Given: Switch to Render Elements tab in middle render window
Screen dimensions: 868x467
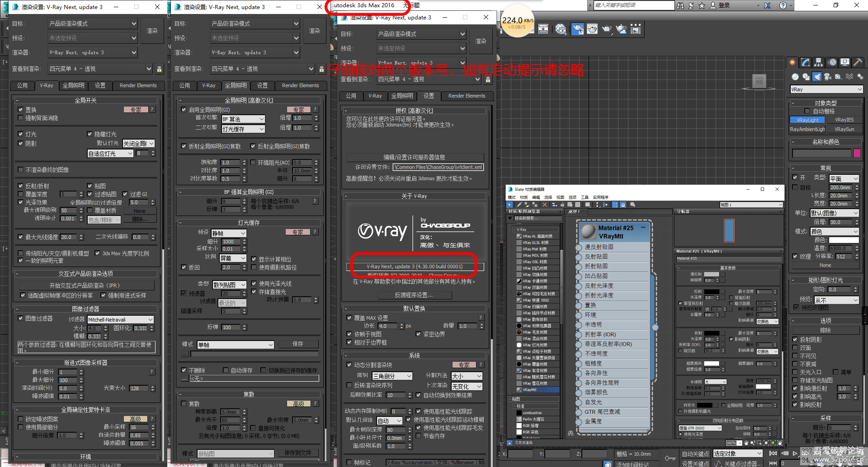Looking at the screenshot, I should coord(301,85).
